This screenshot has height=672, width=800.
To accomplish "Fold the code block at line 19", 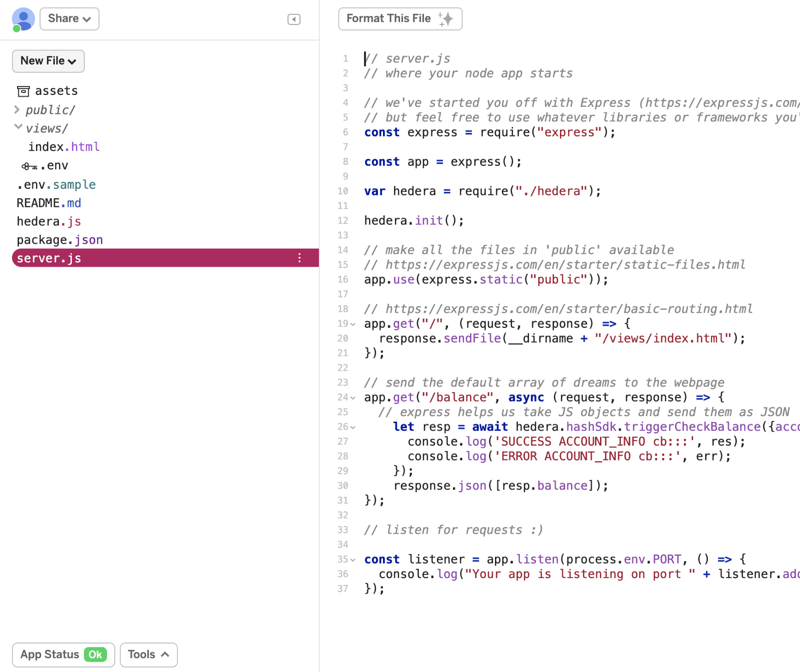I will coord(353,324).
